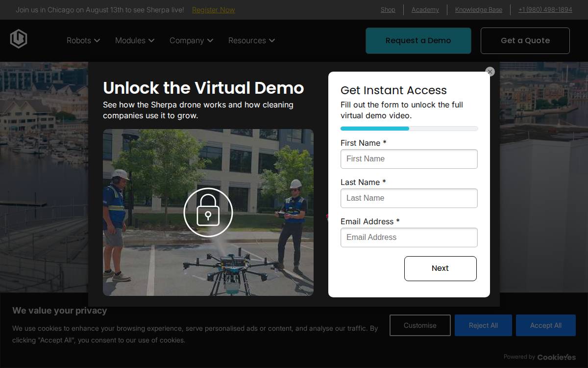The height and width of the screenshot is (368, 588).
Task: Click the lock icon on demo video
Action: [208, 212]
